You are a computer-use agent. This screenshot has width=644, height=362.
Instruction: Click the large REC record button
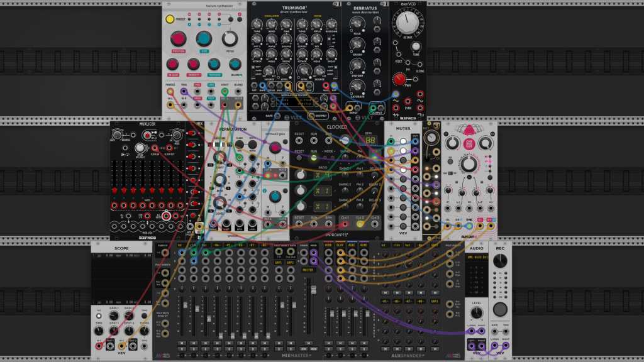[500, 309]
